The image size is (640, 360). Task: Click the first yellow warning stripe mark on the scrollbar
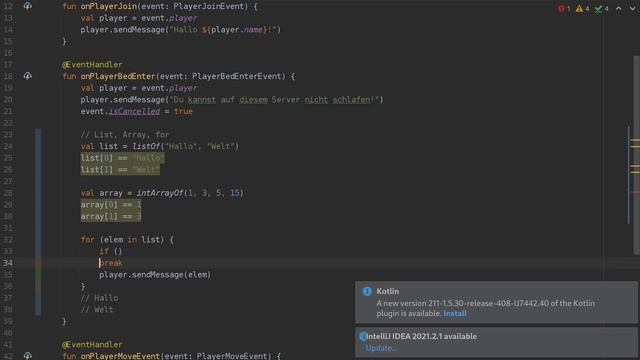[x=635, y=140]
